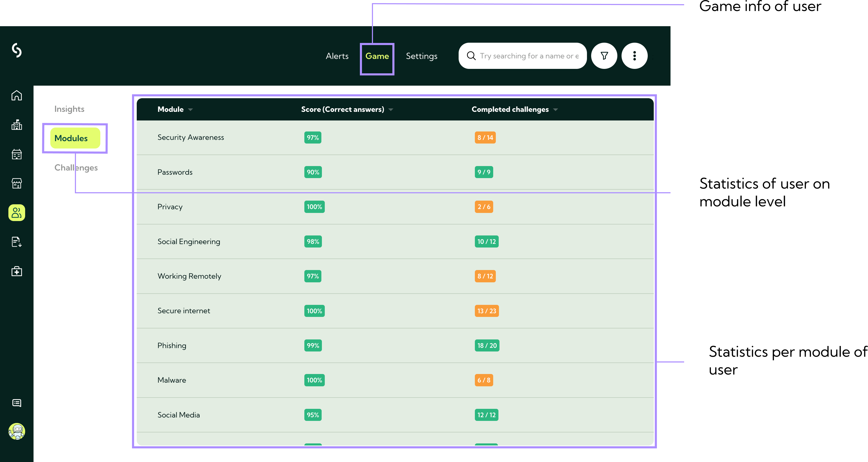The height and width of the screenshot is (462, 868).
Task: Open the chat messages icon
Action: (17, 403)
